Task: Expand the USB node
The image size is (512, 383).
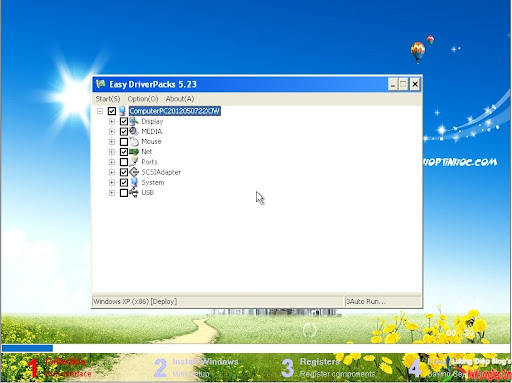Action: coord(112,193)
